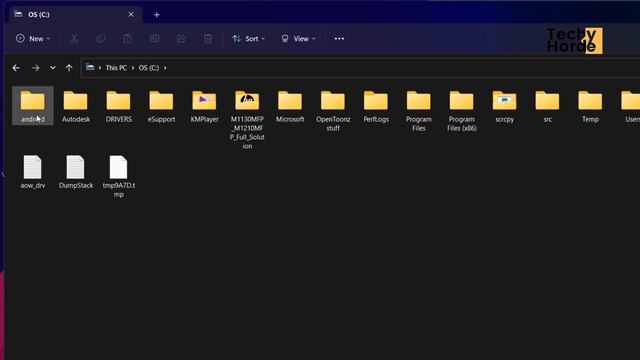Image resolution: width=640 pixels, height=360 pixels.
Task: Go up one folder level arrow
Action: pyautogui.click(x=69, y=68)
